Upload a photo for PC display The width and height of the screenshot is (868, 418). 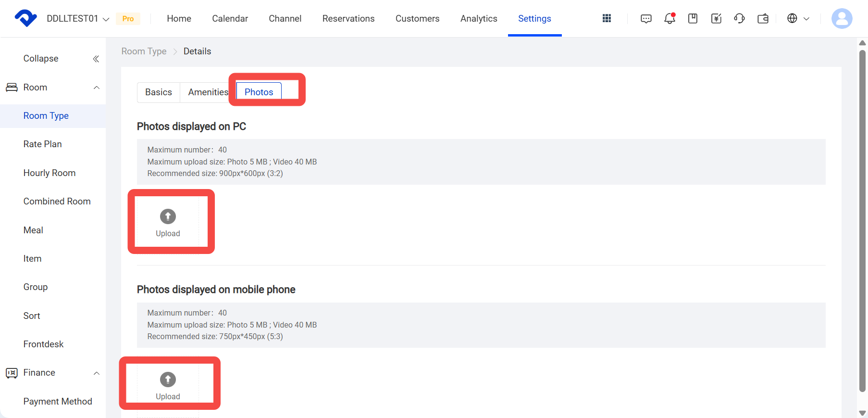click(168, 222)
